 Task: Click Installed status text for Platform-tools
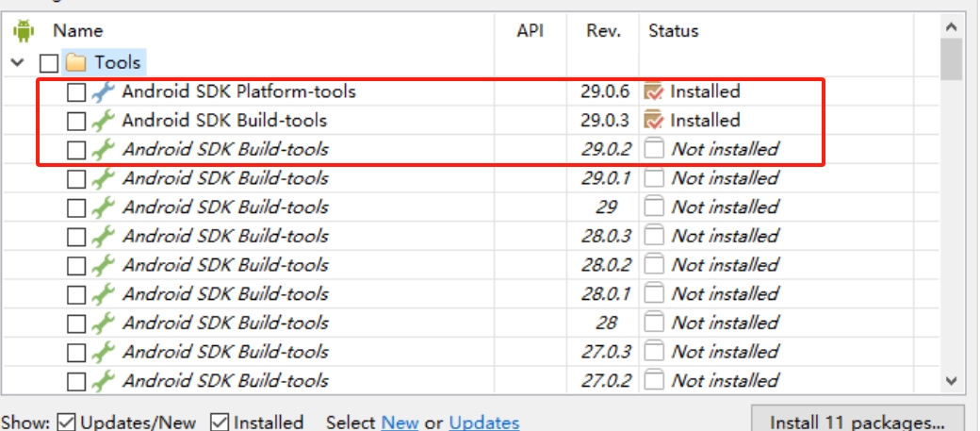pyautogui.click(x=705, y=92)
